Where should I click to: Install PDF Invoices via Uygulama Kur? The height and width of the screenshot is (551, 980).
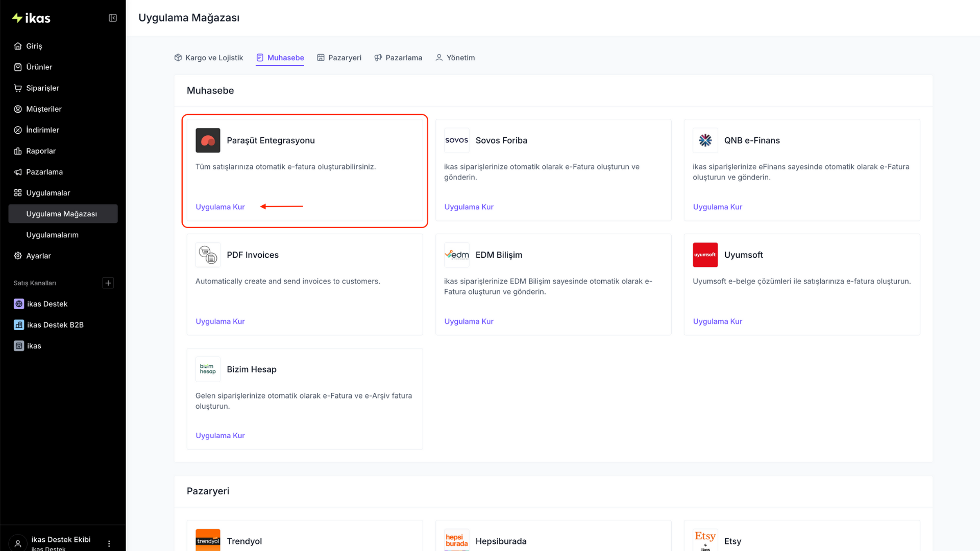pos(220,321)
